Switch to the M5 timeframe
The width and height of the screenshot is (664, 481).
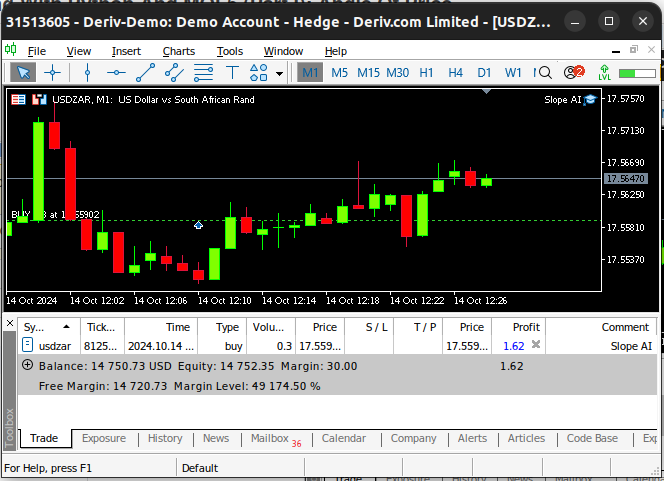(x=339, y=73)
